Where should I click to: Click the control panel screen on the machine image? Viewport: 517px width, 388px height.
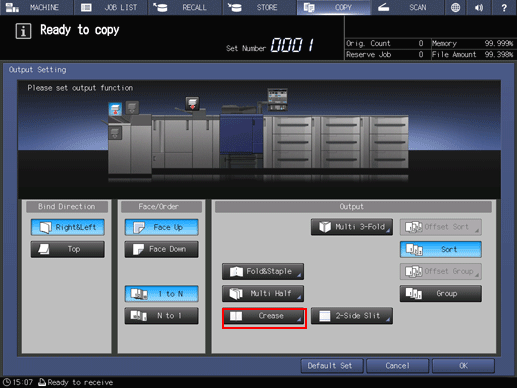(x=277, y=99)
